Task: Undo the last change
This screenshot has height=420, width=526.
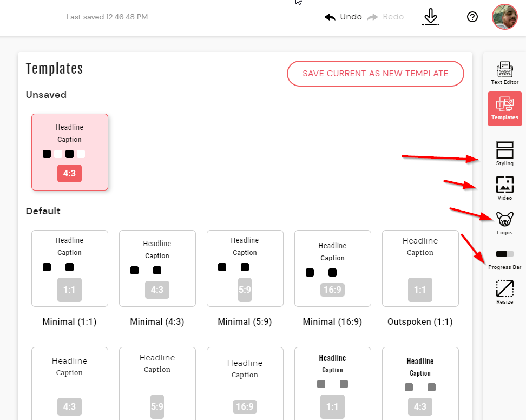Action: [x=343, y=17]
